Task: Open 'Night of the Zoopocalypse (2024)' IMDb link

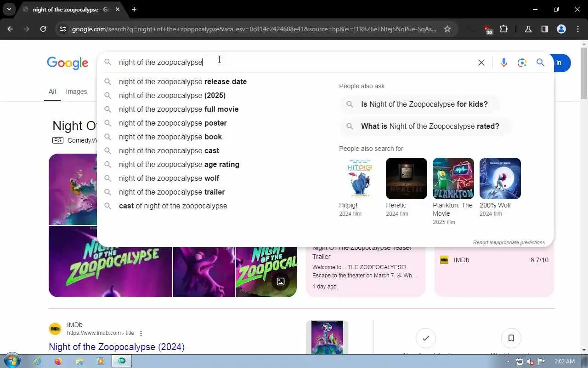Action: [x=117, y=347]
